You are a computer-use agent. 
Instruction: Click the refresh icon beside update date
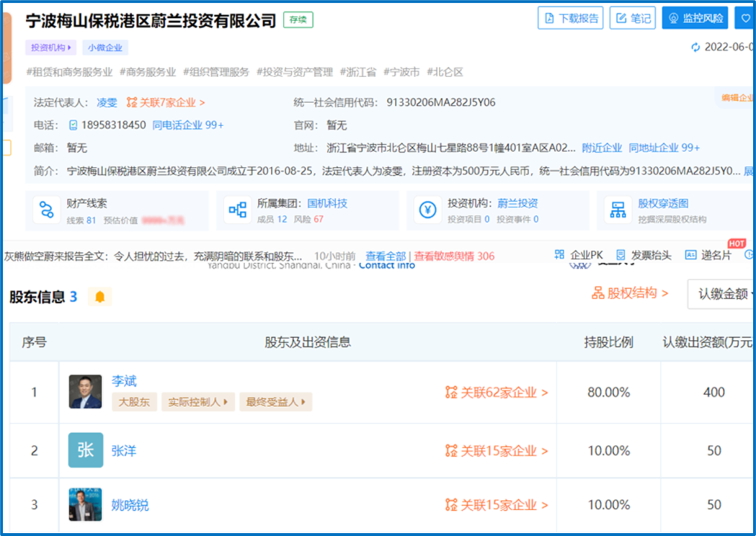pos(695,48)
